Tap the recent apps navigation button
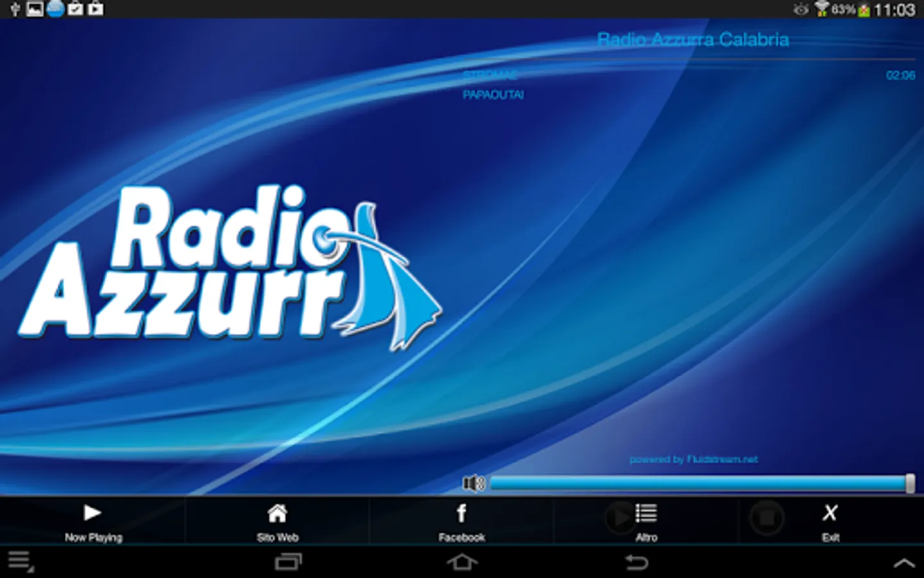This screenshot has width=924, height=578. click(288, 563)
